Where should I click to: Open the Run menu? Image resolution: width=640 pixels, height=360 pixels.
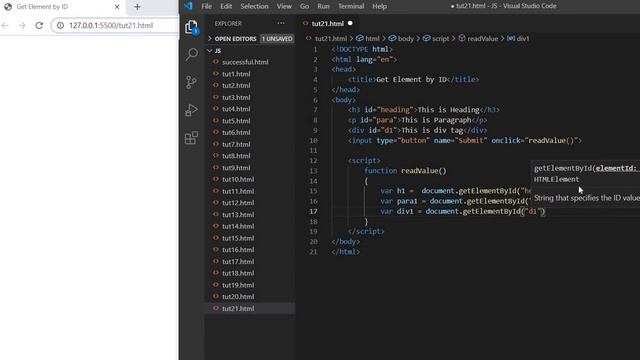coord(323,6)
